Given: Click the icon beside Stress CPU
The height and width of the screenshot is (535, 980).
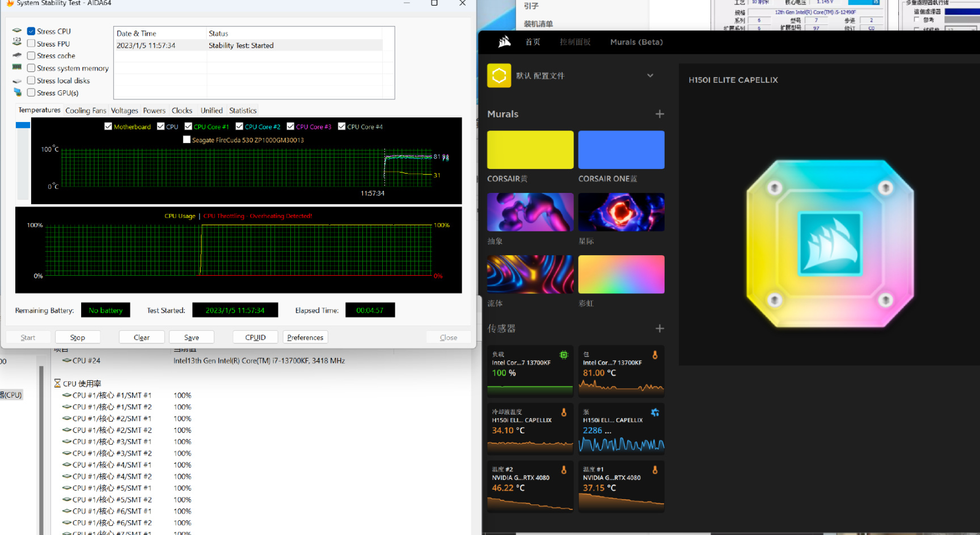Looking at the screenshot, I should [17, 31].
